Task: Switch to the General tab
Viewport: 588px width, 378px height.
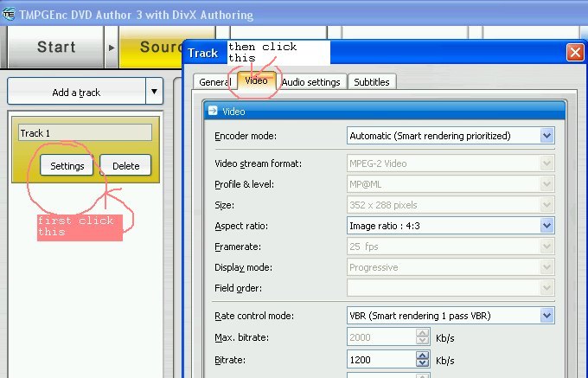Action: coord(214,82)
